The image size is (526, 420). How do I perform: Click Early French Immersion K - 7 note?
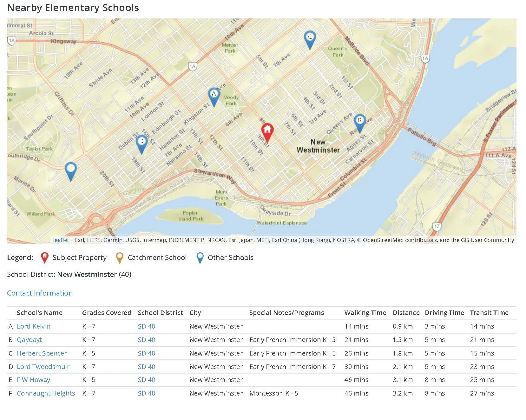pyautogui.click(x=292, y=367)
